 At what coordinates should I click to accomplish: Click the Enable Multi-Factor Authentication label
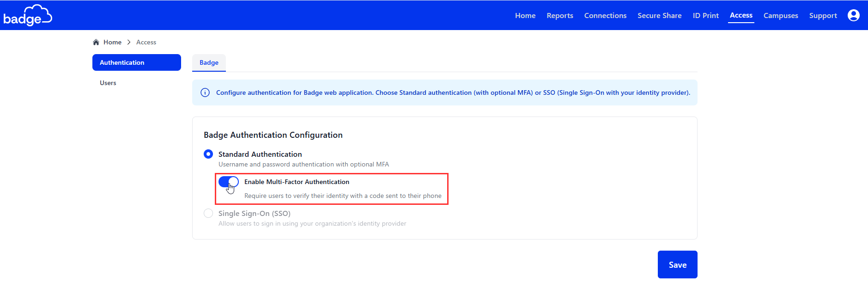(x=297, y=182)
